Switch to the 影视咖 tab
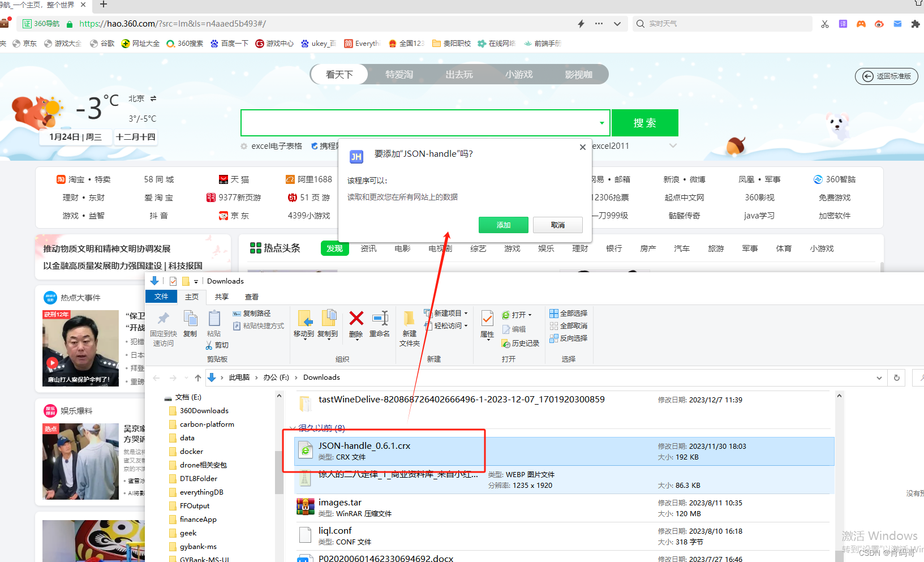Viewport: 924px width, 562px height. [x=578, y=74]
